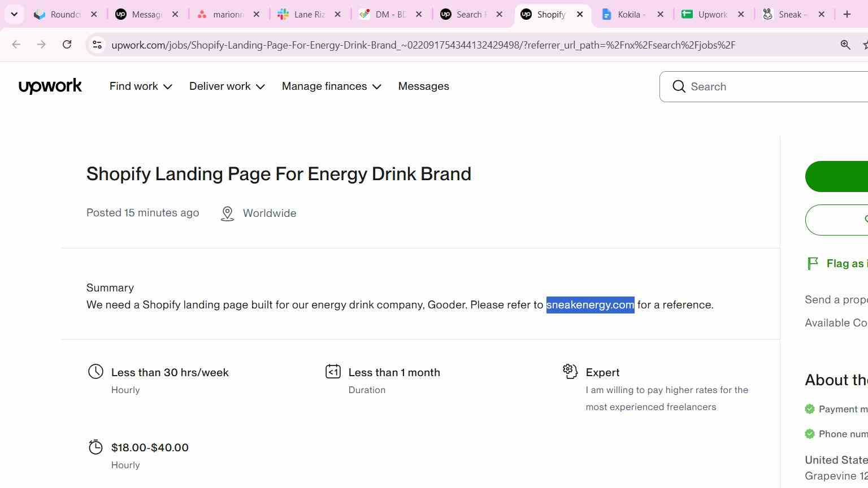Click the search magnifier icon in Upwork search
The width and height of the screenshot is (868, 488).
[679, 86]
